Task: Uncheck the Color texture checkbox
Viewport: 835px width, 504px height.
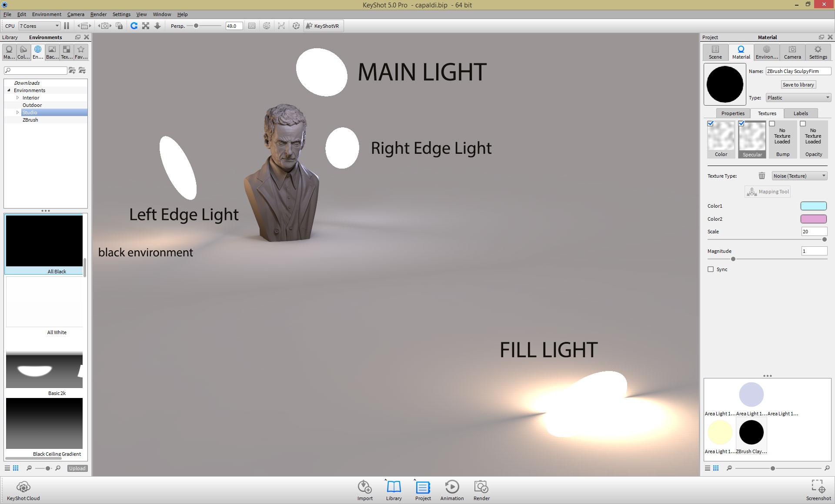Action: [710, 124]
